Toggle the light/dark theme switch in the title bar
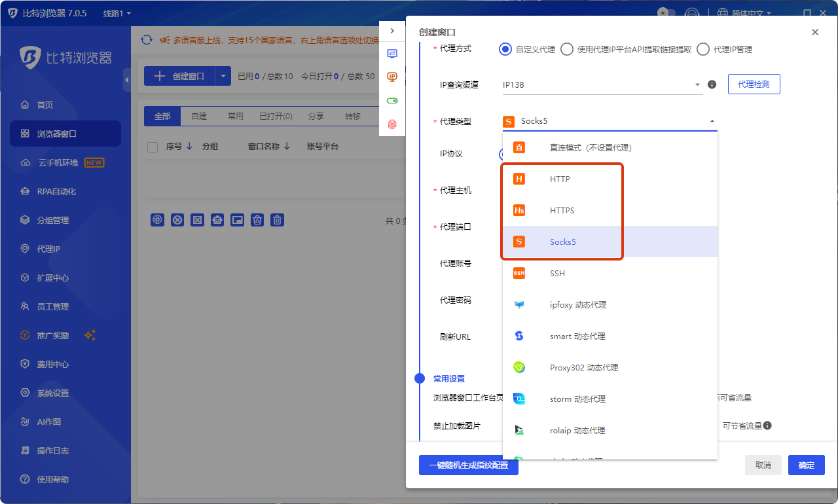 click(666, 13)
